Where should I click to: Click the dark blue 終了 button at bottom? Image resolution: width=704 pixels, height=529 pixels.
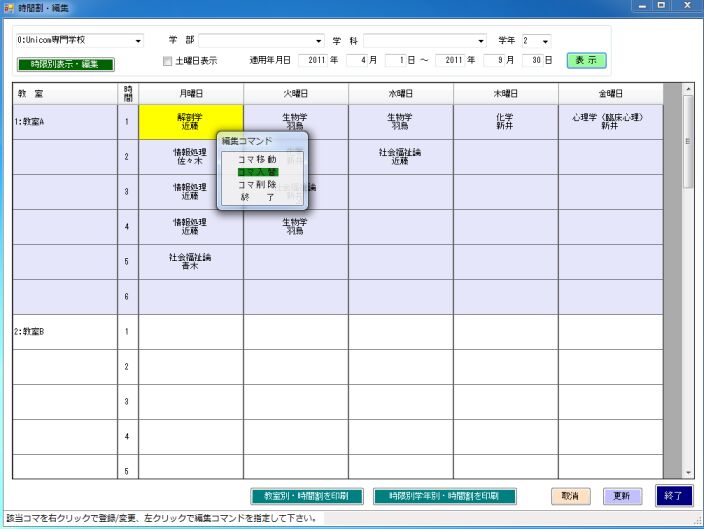coord(673,496)
